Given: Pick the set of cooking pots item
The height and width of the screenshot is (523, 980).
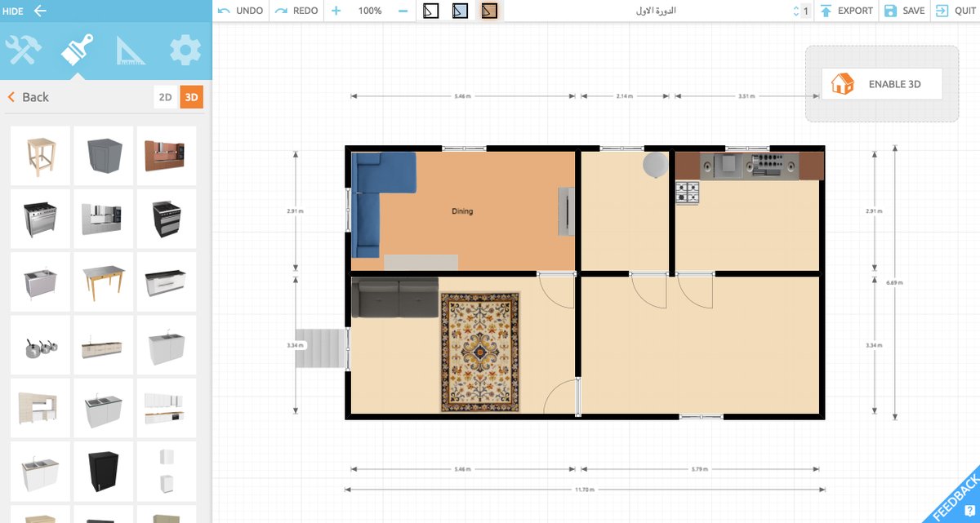Looking at the screenshot, I should pyautogui.click(x=40, y=346).
